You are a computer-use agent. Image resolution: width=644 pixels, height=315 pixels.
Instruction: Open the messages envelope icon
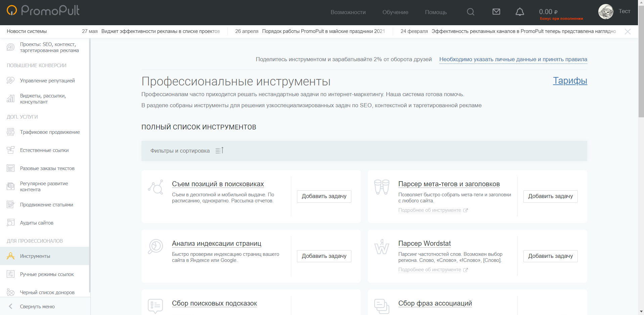click(x=496, y=12)
